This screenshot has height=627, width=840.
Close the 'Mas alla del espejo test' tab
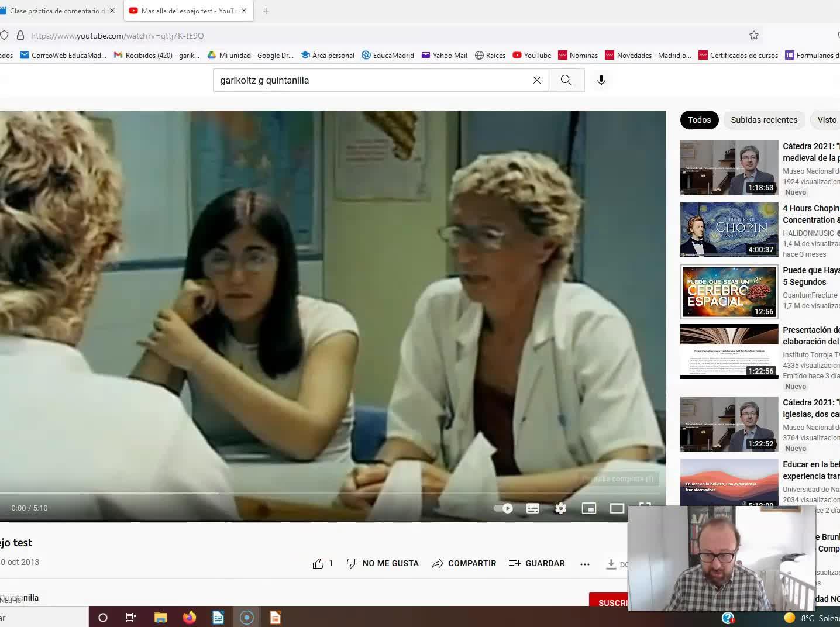[x=244, y=11]
